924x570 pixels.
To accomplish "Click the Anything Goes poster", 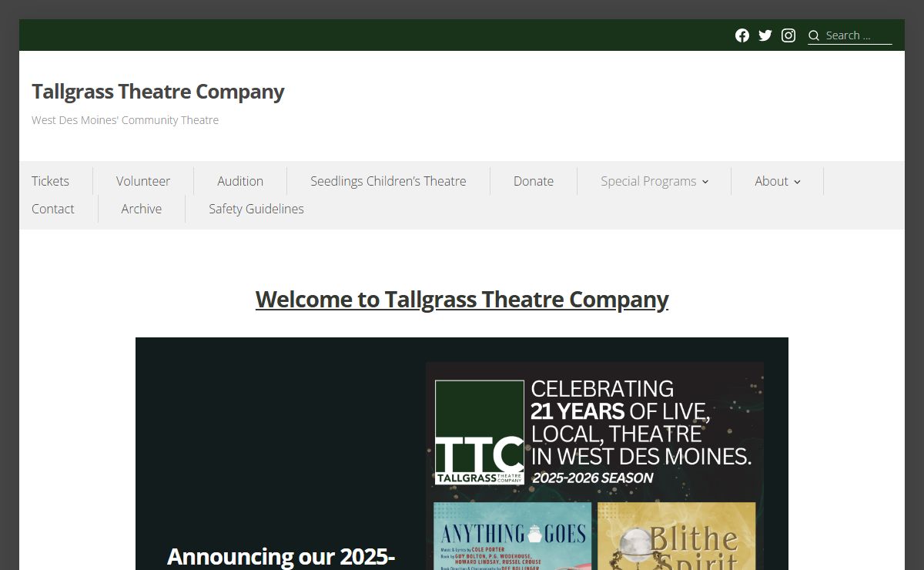I will (x=513, y=536).
